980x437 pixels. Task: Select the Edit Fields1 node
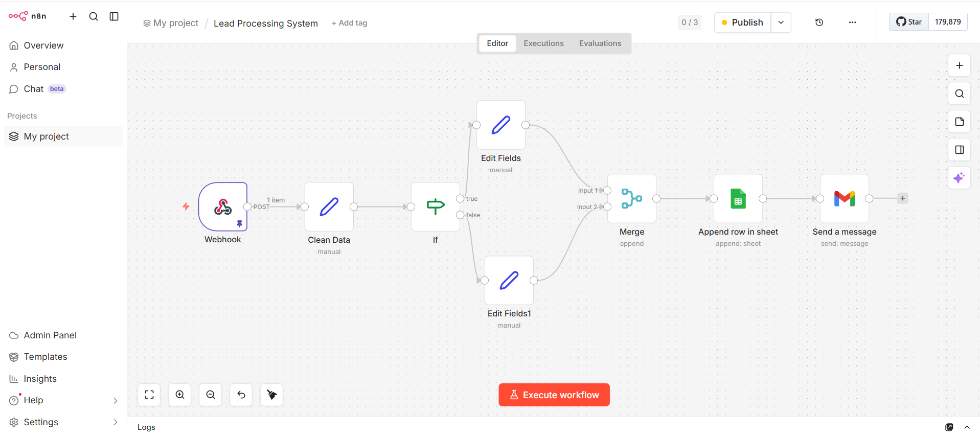click(x=509, y=280)
